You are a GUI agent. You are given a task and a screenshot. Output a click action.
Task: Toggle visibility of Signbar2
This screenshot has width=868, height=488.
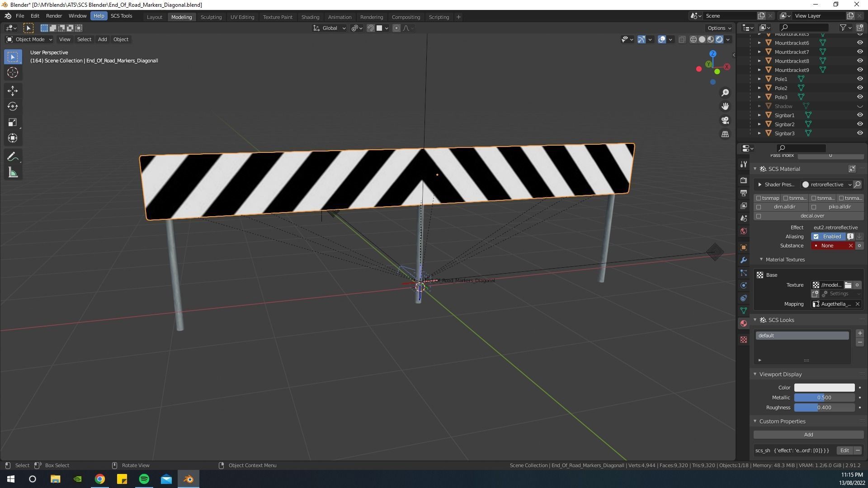(860, 124)
